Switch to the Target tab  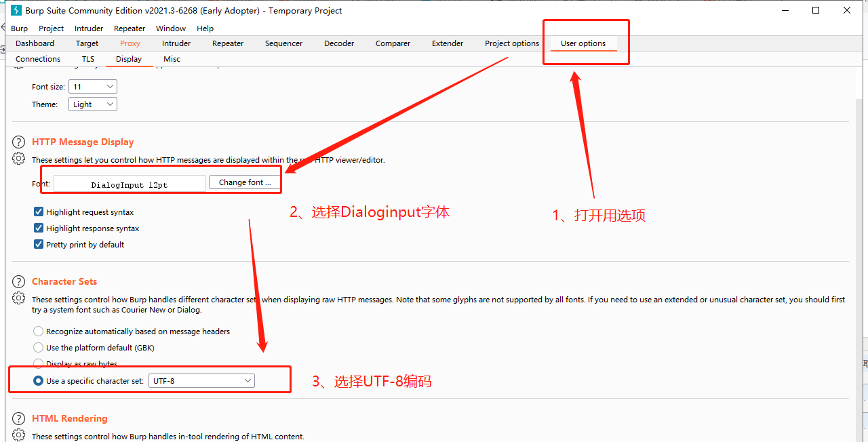[87, 43]
